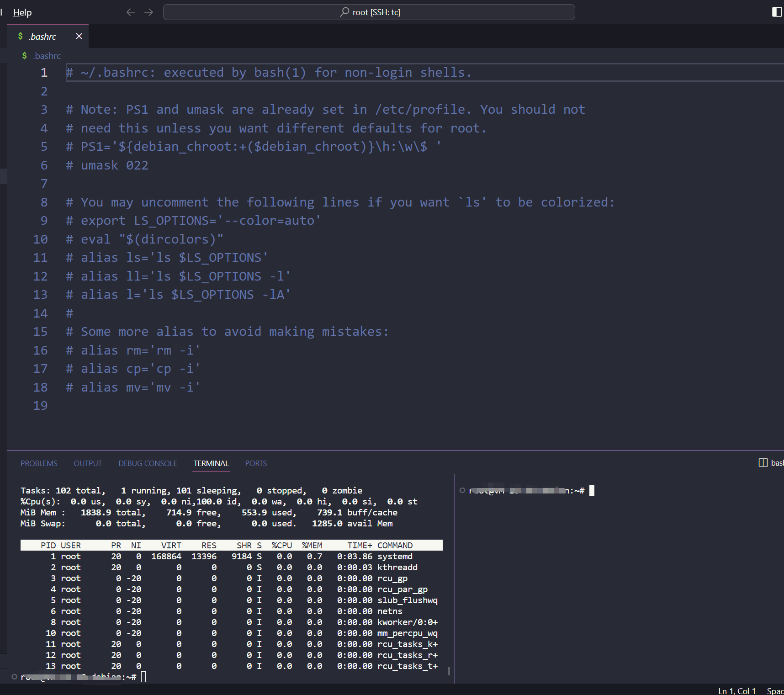Go forward with the right navigation arrow
Viewport: 784px width, 695px height.
148,12
